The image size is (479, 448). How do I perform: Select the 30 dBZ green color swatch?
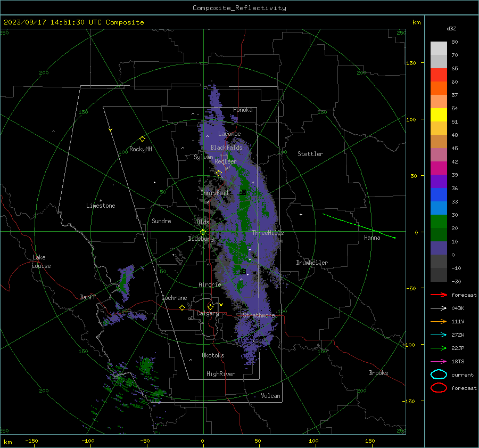pos(439,222)
